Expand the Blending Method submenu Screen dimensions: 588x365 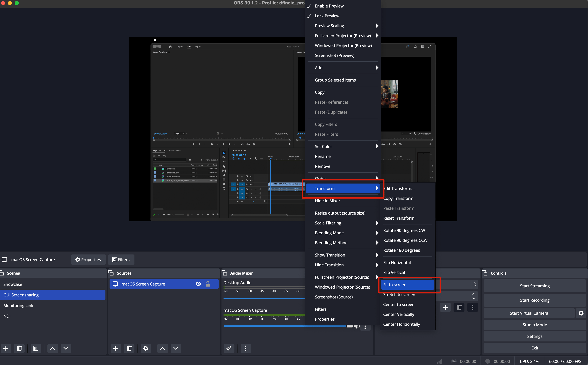click(x=343, y=243)
